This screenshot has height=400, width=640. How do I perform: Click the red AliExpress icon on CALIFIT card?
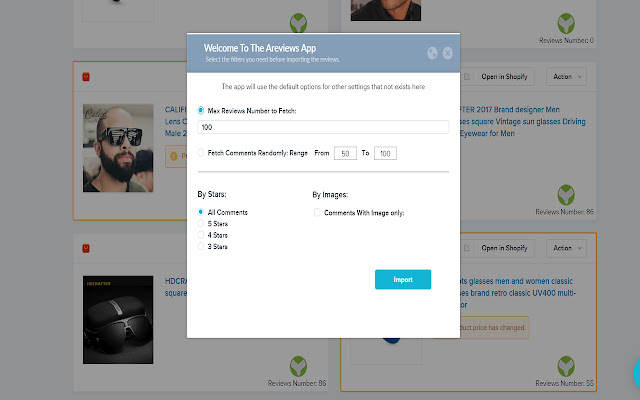[86, 77]
